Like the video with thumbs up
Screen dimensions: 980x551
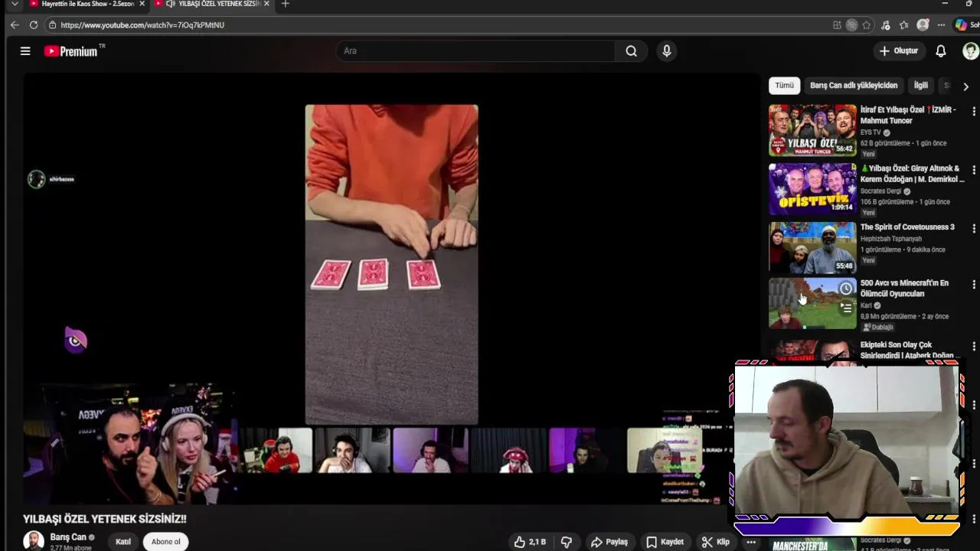[x=530, y=542]
